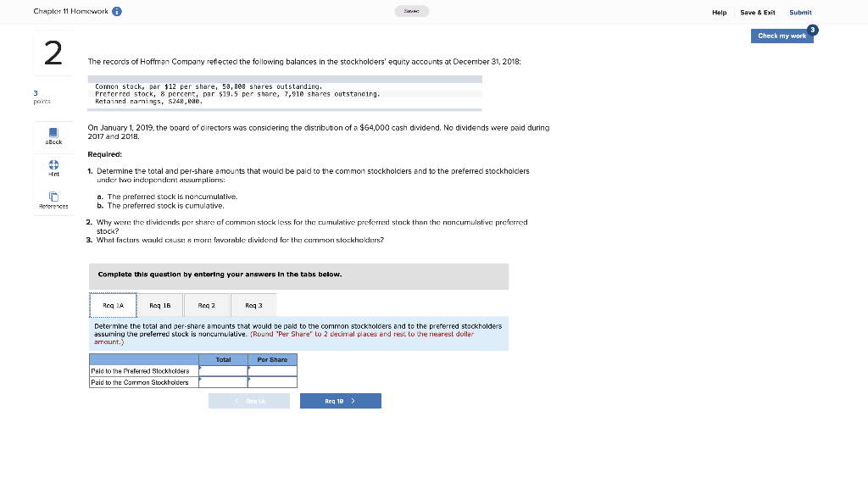
Task: Click the red rounding instruction text
Action: pyautogui.click(x=283, y=338)
